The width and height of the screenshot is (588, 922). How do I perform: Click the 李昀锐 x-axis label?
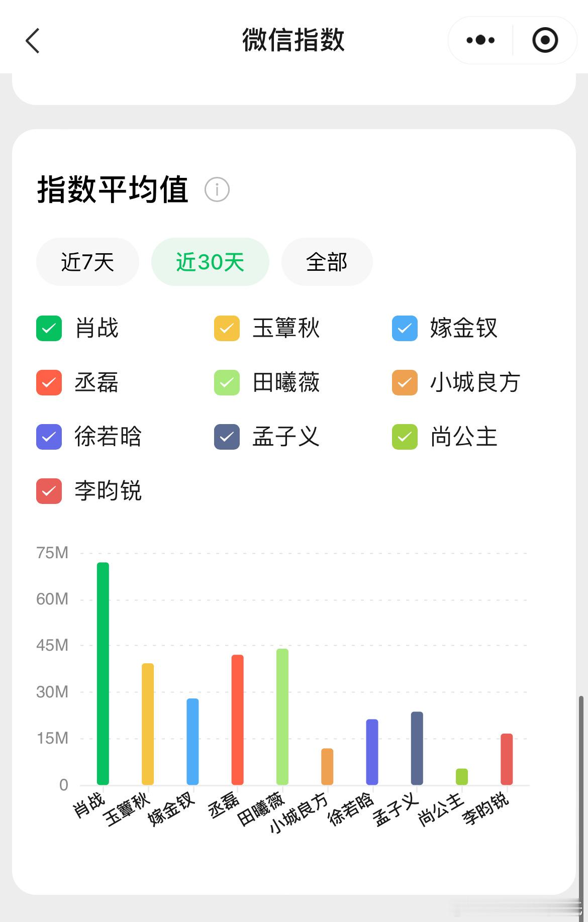point(486,809)
